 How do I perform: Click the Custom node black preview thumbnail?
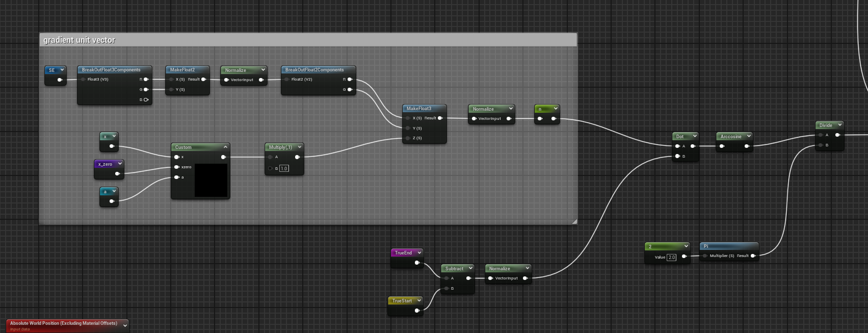coord(211,180)
